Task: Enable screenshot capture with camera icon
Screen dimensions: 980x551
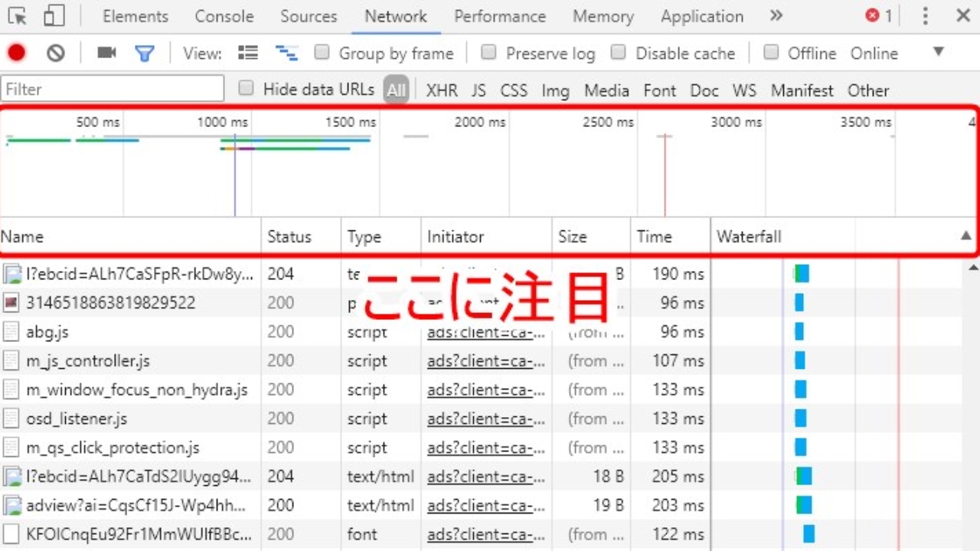Action: pos(106,53)
